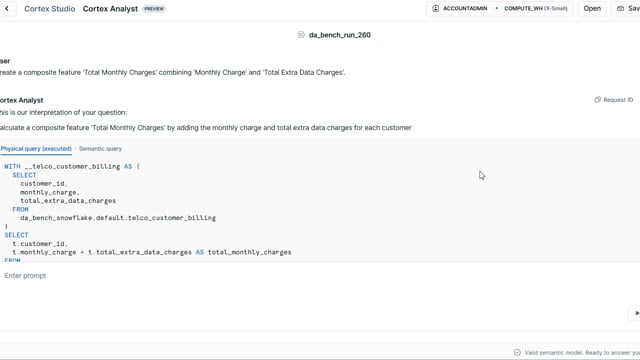This screenshot has height=360, width=640.
Task: Click the semantic model file icon
Action: (x=301, y=35)
